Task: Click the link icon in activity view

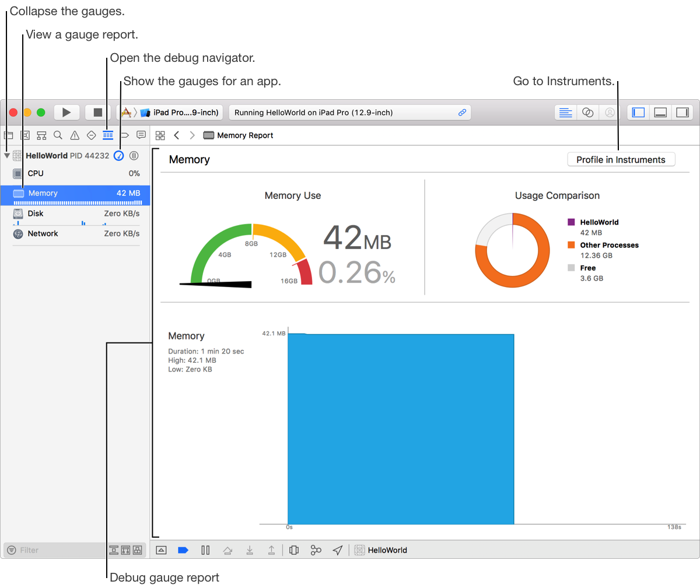Action: pos(462,113)
